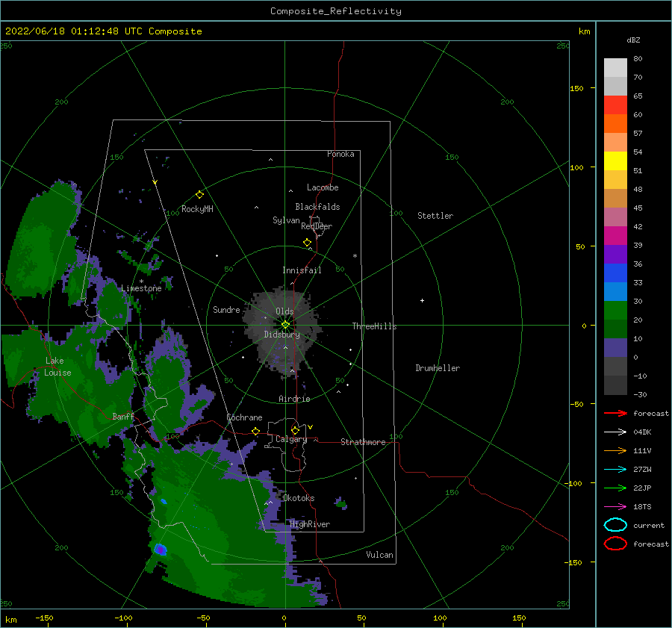
Task: Click the Sundre label
Action: click(226, 309)
